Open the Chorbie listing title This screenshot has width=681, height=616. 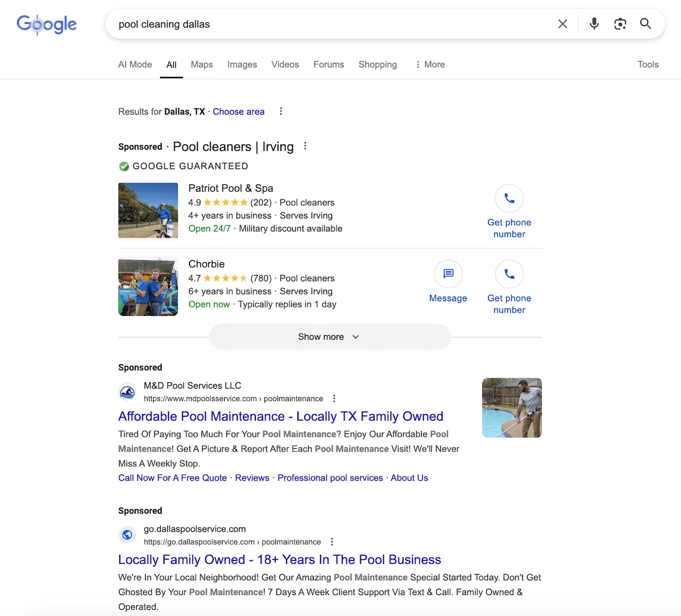pyautogui.click(x=207, y=264)
